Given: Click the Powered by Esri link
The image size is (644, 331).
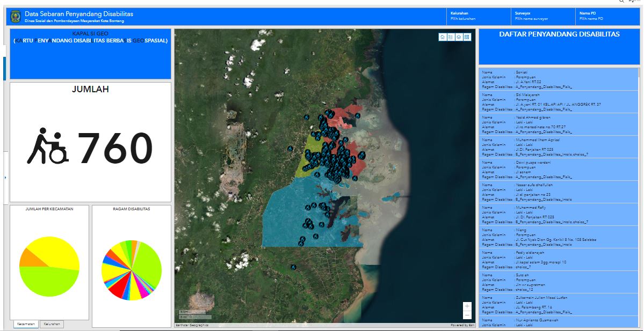Looking at the screenshot, I should (462, 325).
